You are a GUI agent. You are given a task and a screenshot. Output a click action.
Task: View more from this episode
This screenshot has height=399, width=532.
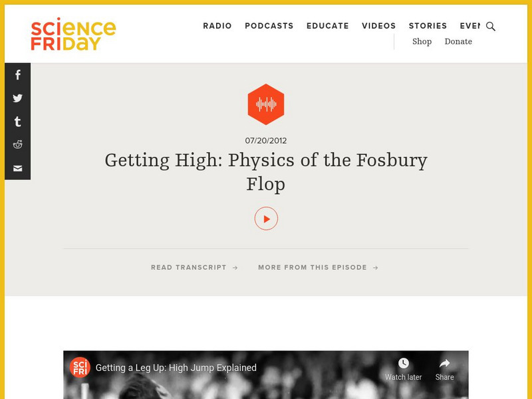tap(317, 267)
